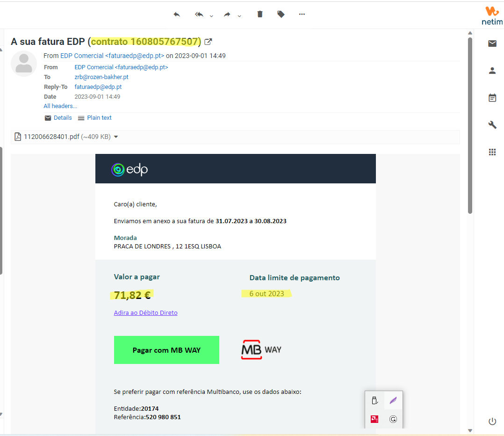Click the MB WAY logo

point(261,349)
